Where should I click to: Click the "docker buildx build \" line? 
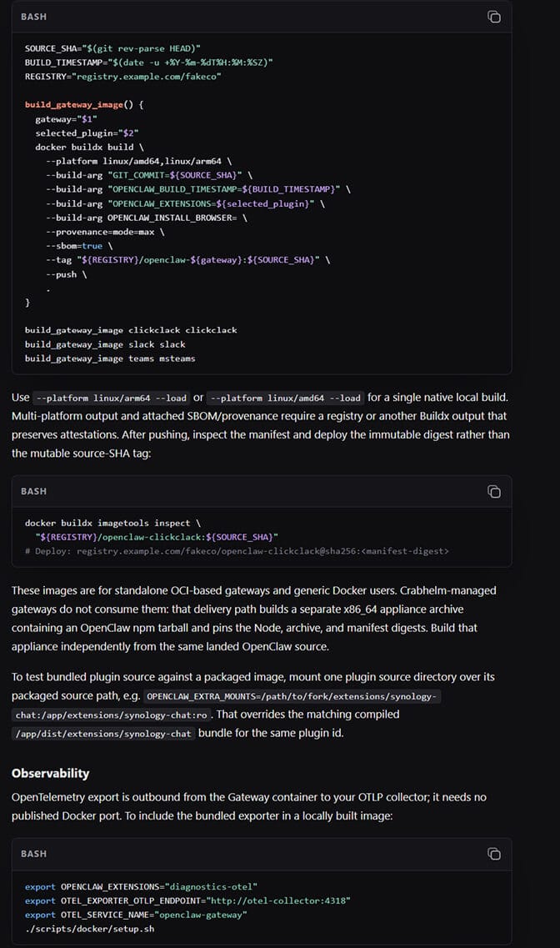(x=89, y=147)
